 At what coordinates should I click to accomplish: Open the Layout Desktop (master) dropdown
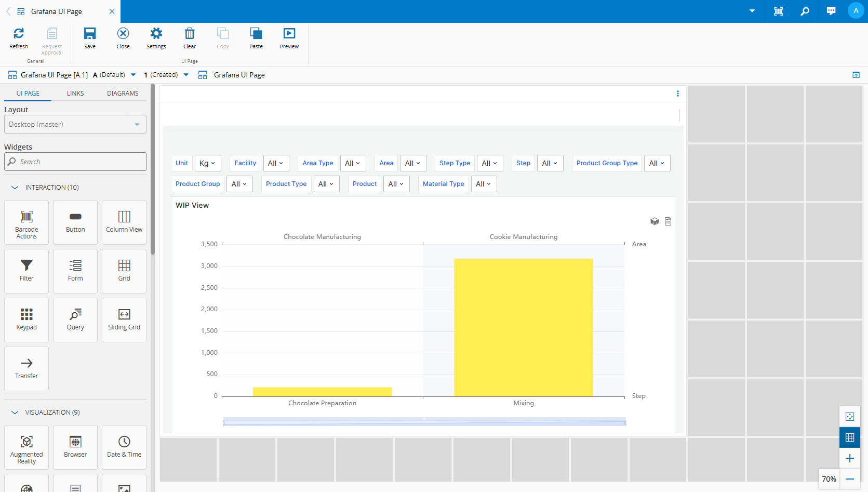[75, 125]
